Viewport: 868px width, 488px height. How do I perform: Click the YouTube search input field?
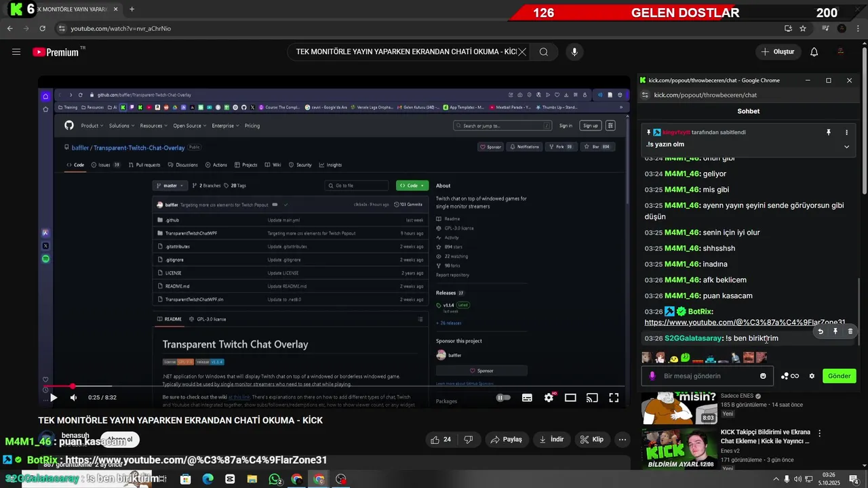click(406, 52)
